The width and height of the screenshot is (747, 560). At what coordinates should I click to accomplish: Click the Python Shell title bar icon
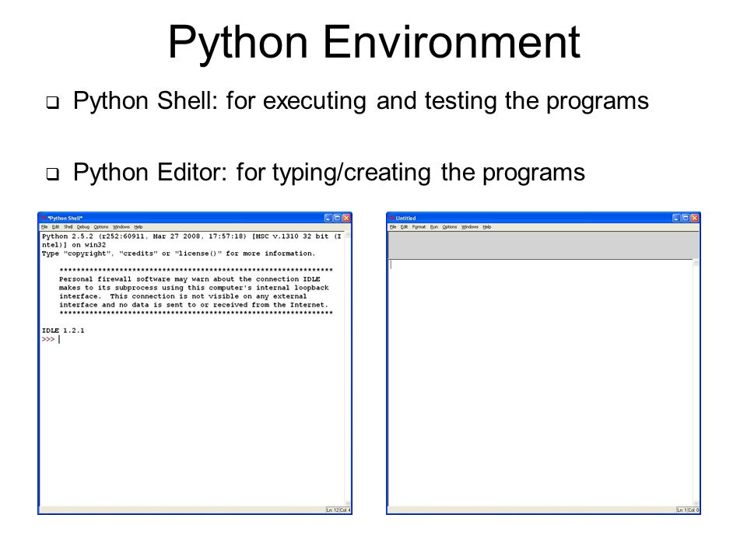pos(44,218)
